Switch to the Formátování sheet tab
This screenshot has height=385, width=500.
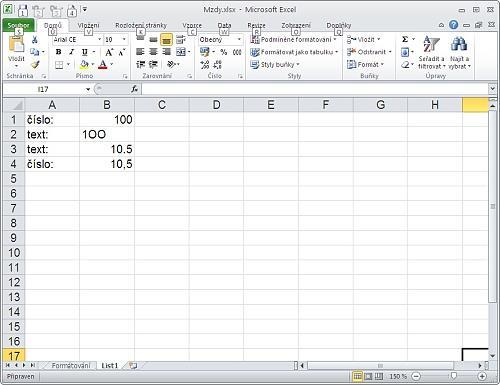(x=71, y=366)
